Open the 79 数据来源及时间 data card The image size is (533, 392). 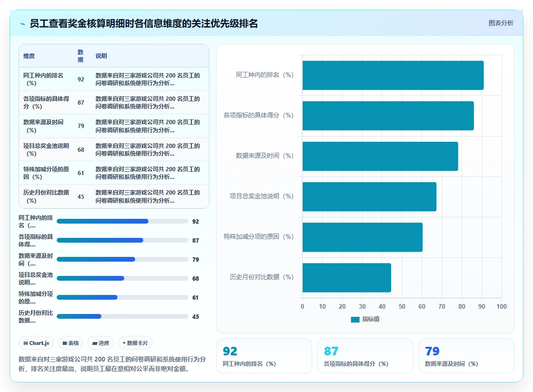pos(466,356)
